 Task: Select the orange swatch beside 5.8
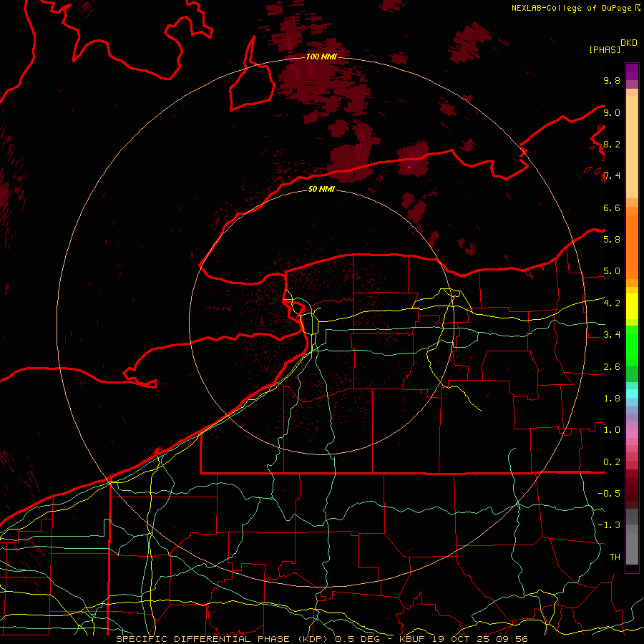632,243
